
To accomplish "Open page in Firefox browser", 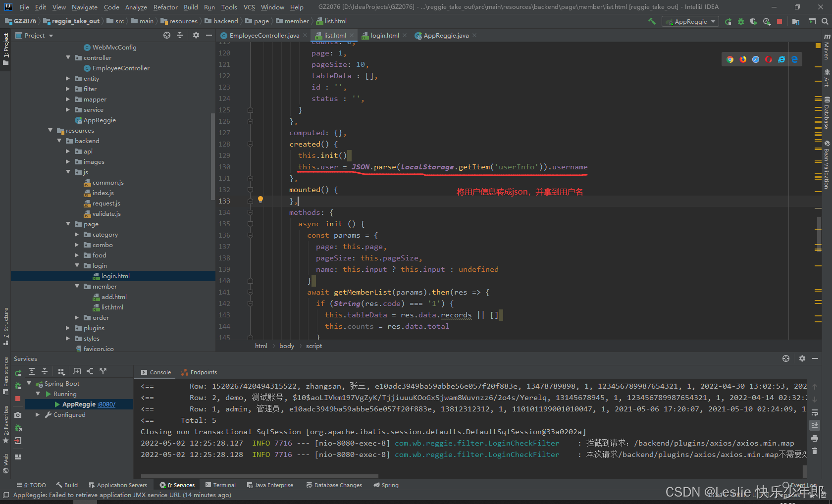I will point(743,59).
